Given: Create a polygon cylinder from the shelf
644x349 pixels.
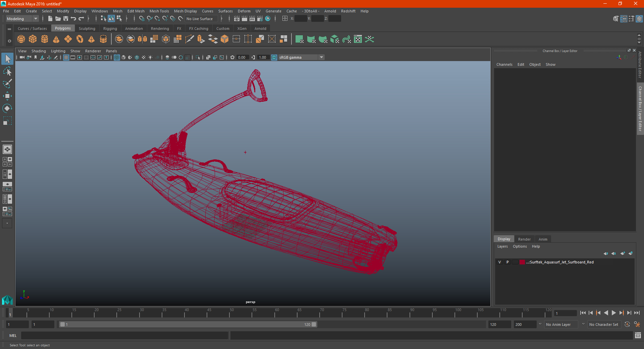Looking at the screenshot, I should coord(45,39).
